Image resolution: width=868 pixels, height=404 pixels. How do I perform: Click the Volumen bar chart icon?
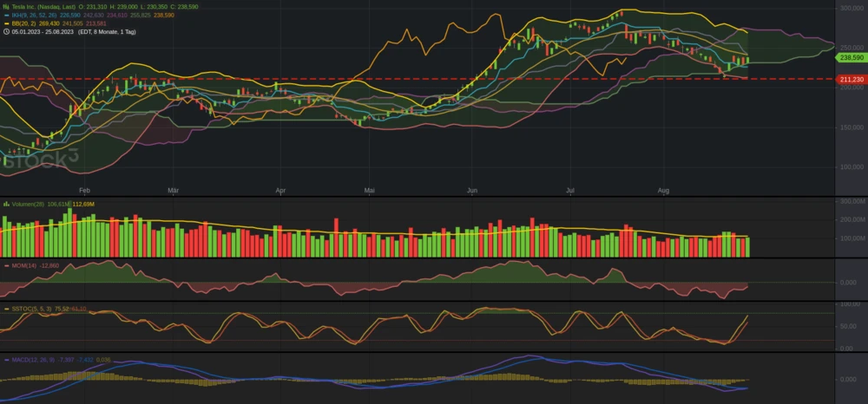6,204
